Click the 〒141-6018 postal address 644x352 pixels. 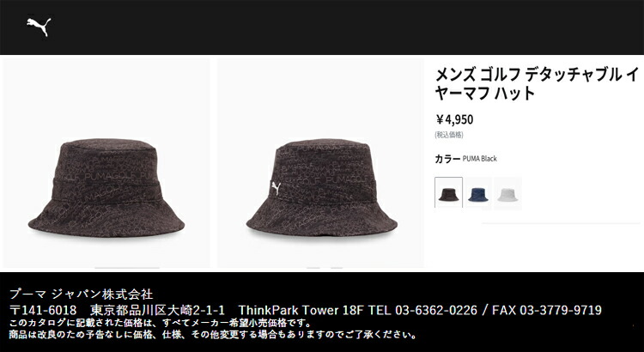[x=43, y=310]
